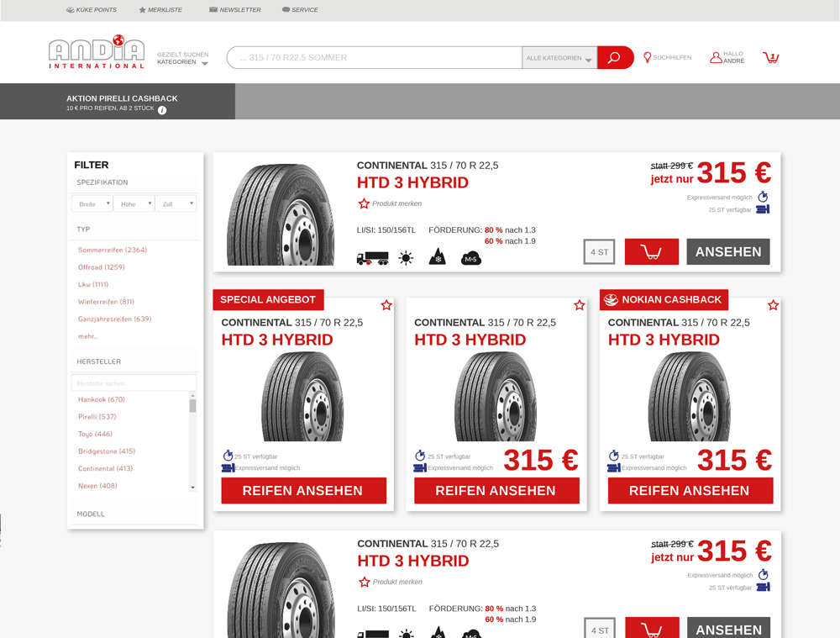
Task: Click the Merkliste star icon in top bar
Action: coord(143,9)
